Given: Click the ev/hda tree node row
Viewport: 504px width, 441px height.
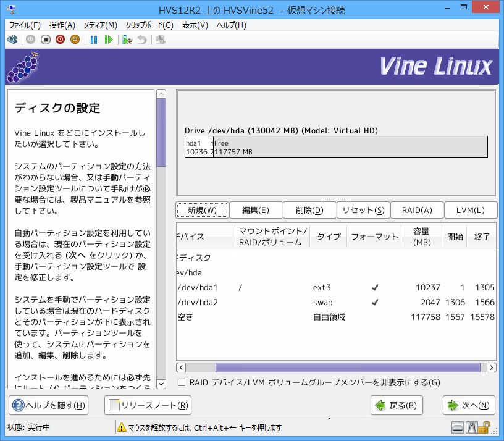Looking at the screenshot, I should (336, 272).
